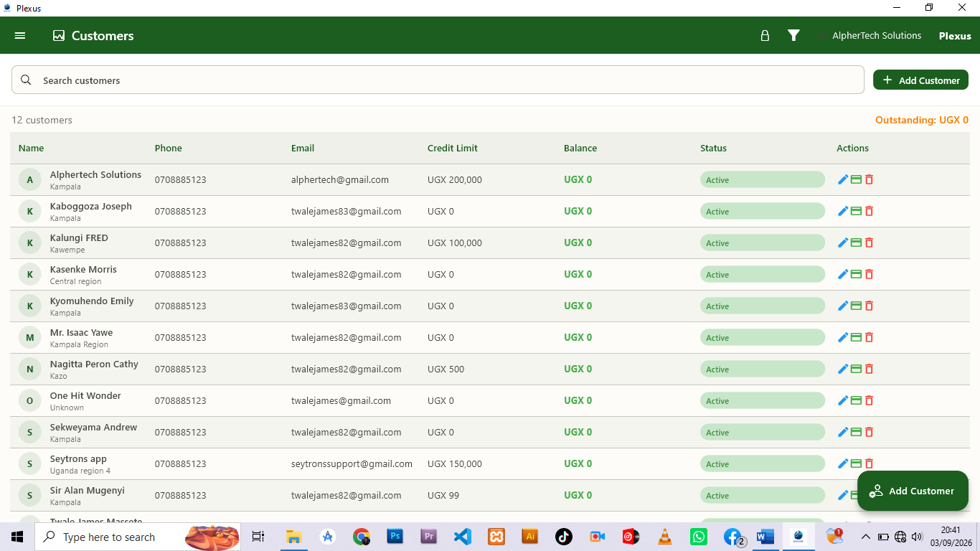Edit Kasenke Morris customer record
This screenshot has height=551, width=980.
(843, 274)
